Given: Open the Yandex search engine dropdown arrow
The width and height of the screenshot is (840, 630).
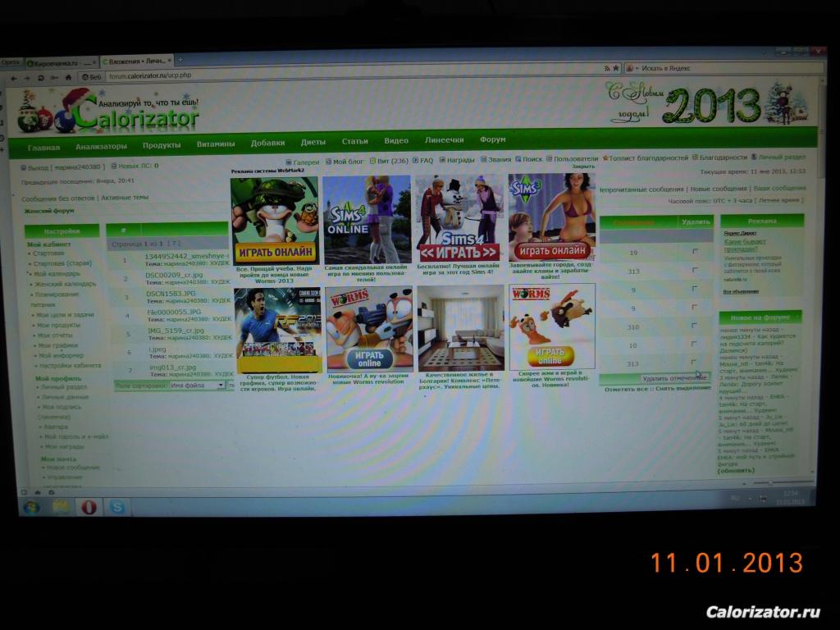Looking at the screenshot, I should (637, 69).
